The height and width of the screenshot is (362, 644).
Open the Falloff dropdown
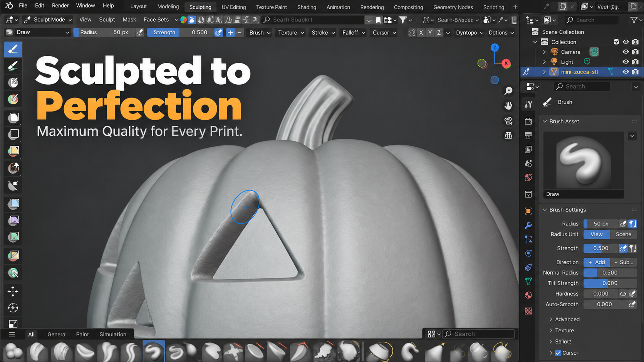pyautogui.click(x=354, y=33)
